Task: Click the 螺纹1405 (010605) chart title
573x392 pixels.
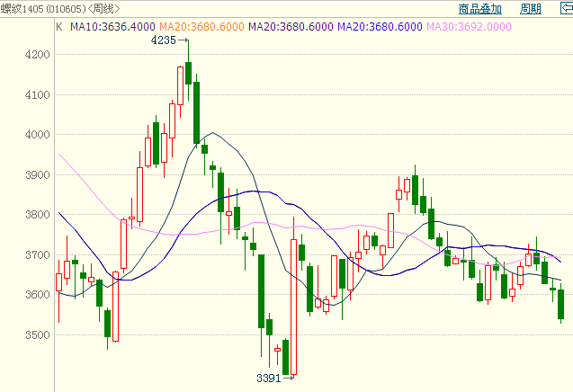Action: point(41,9)
